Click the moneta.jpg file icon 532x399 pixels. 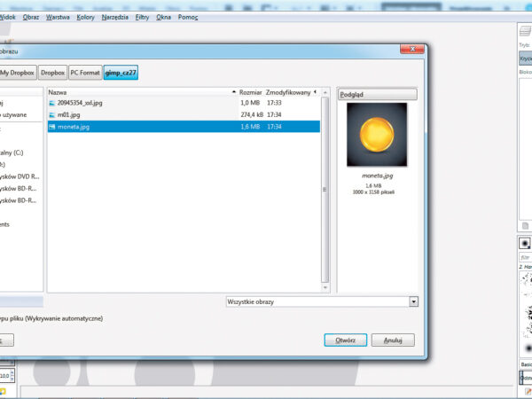[51, 127]
